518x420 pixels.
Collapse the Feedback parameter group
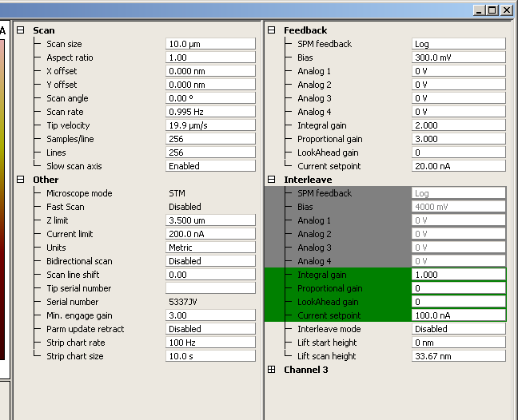click(x=271, y=30)
